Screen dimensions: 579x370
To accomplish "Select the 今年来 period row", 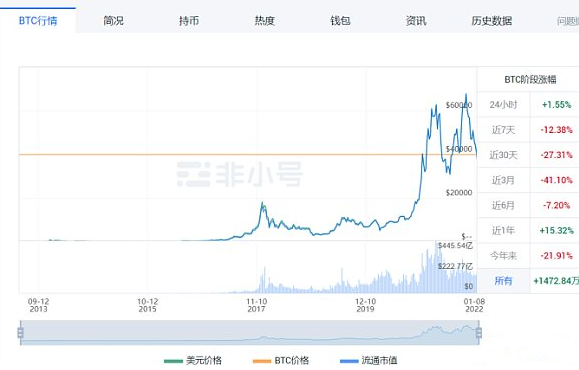I will click(x=528, y=256).
